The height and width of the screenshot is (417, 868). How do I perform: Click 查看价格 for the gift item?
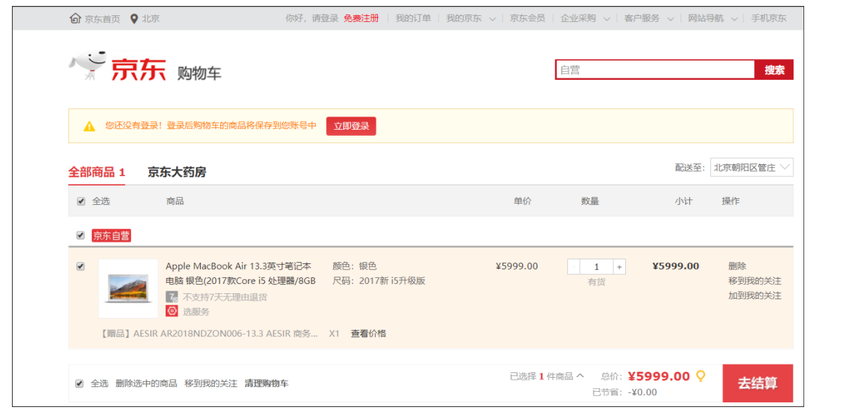coord(368,333)
